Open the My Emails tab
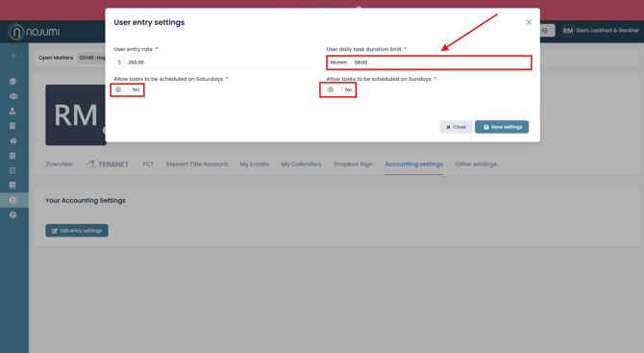Screen dimensions: 644x353 tap(254, 164)
